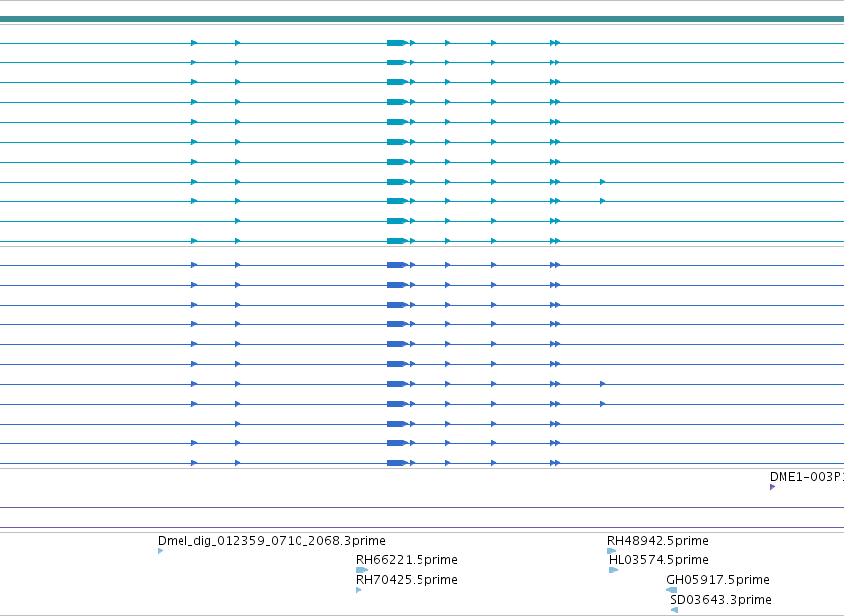Viewport: 844px width, 616px height.
Task: Click the Dmel_dig_012359_0710_2068.3prime label
Action: 272,540
